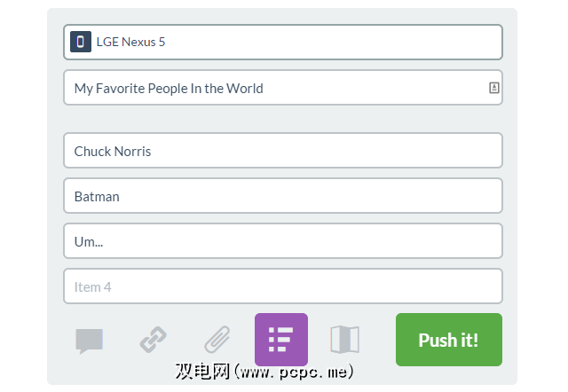Image resolution: width=568 pixels, height=392 pixels.
Task: Open the contact icon in title field
Action: (493, 88)
